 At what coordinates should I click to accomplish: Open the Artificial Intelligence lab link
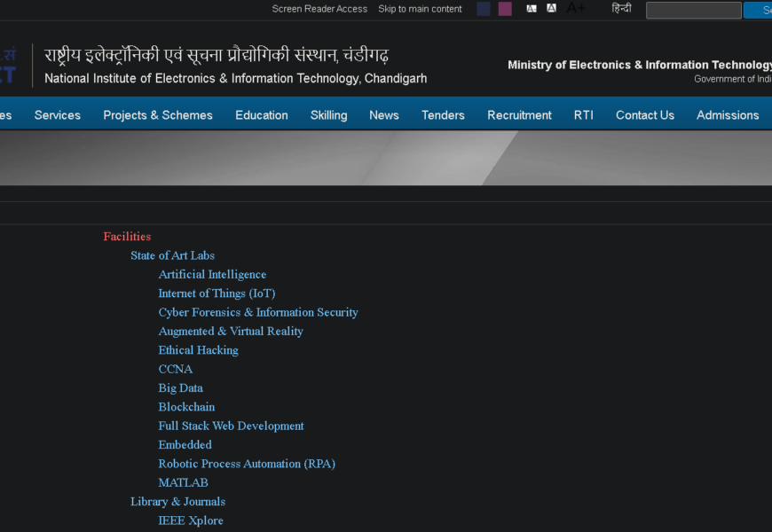(x=212, y=275)
